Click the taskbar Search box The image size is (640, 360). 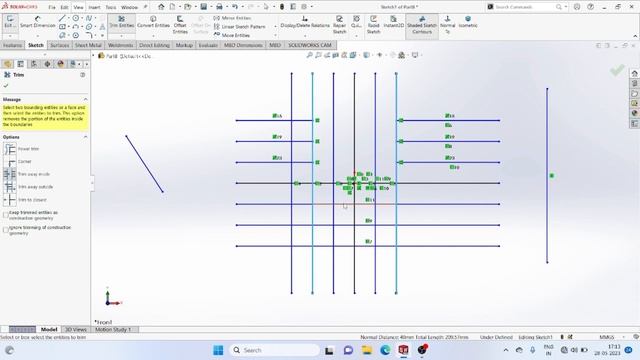pos(275,350)
